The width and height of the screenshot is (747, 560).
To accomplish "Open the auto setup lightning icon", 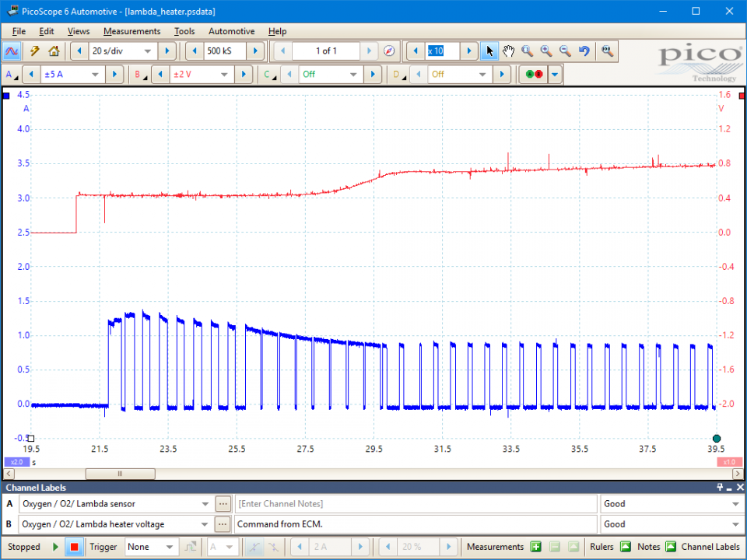I will point(34,51).
